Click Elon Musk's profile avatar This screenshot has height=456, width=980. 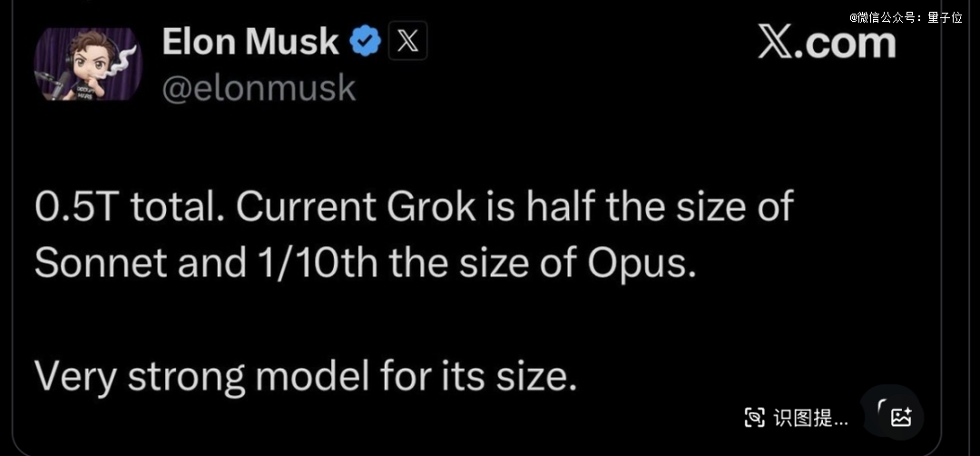click(88, 64)
